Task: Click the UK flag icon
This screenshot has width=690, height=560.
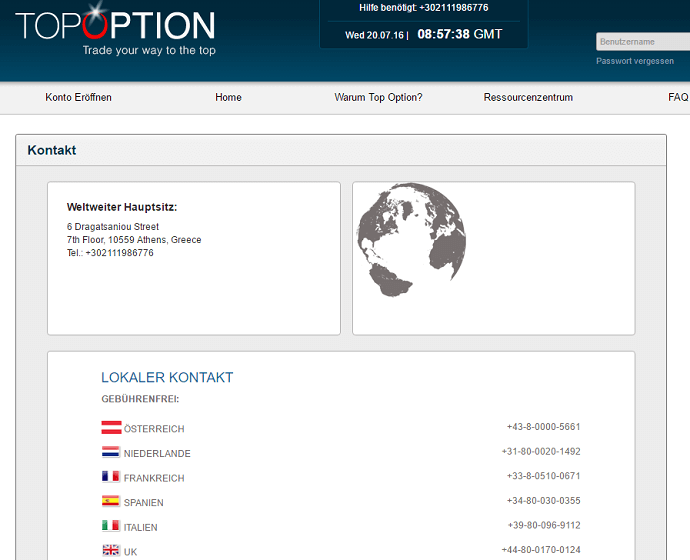Action: 110,550
